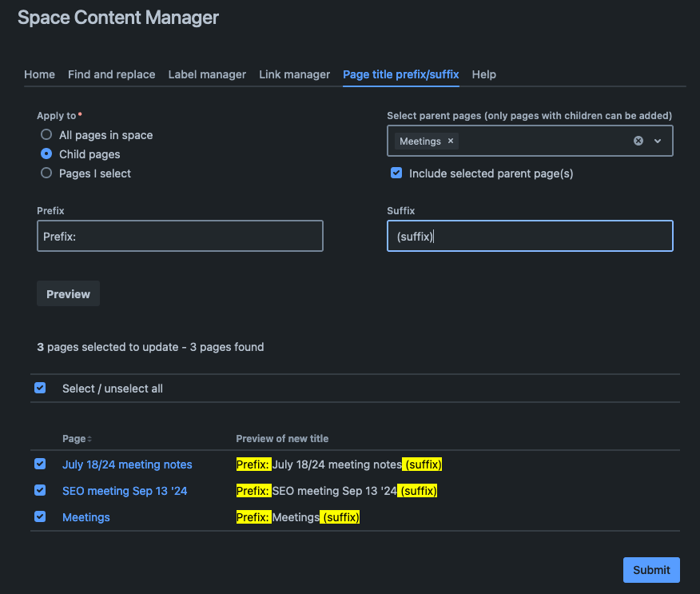Open the Meetings page link
This screenshot has height=594, width=700.
pos(86,517)
